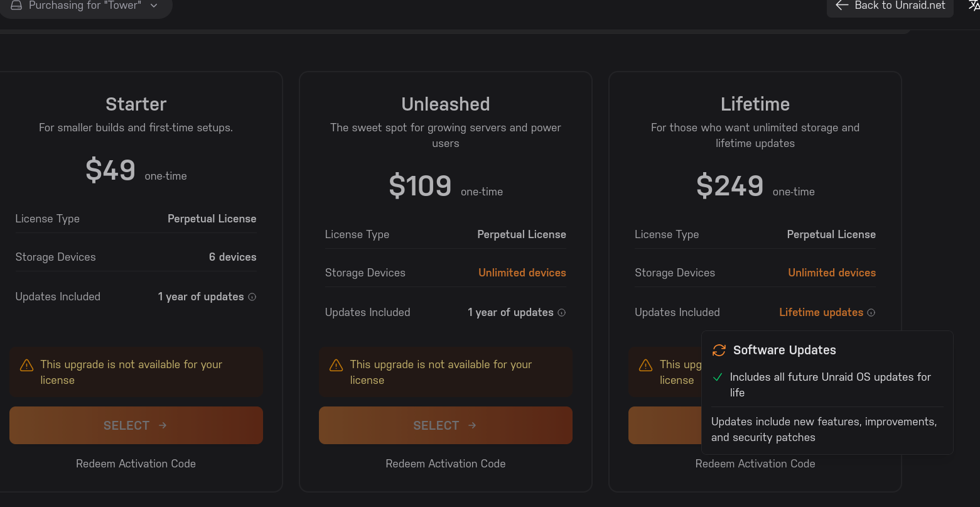This screenshot has height=507, width=980.
Task: Click the info icon next to Starter's 1 year of updates
Action: click(252, 297)
